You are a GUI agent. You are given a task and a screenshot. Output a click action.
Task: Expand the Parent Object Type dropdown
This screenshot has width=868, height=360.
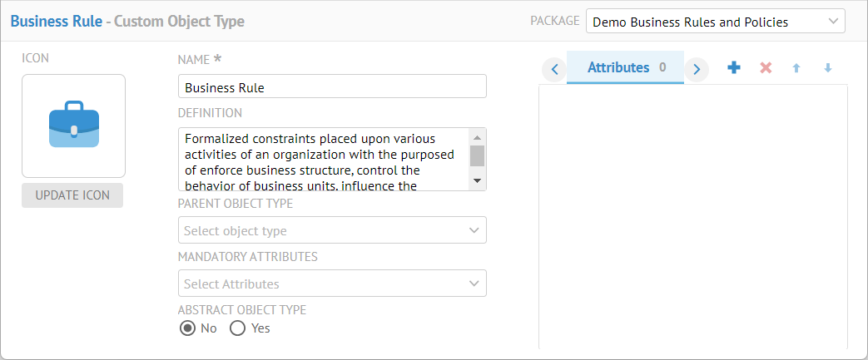tap(332, 230)
